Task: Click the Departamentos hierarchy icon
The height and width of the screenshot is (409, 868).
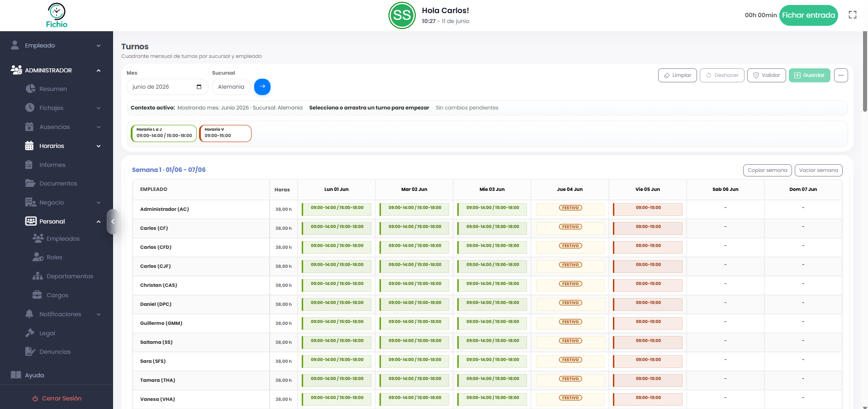Action: (x=38, y=276)
